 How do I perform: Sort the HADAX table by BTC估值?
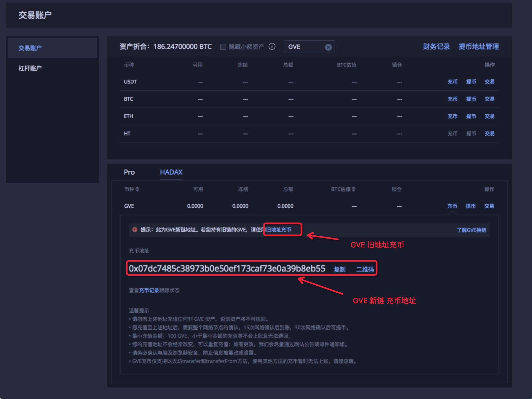click(343, 189)
